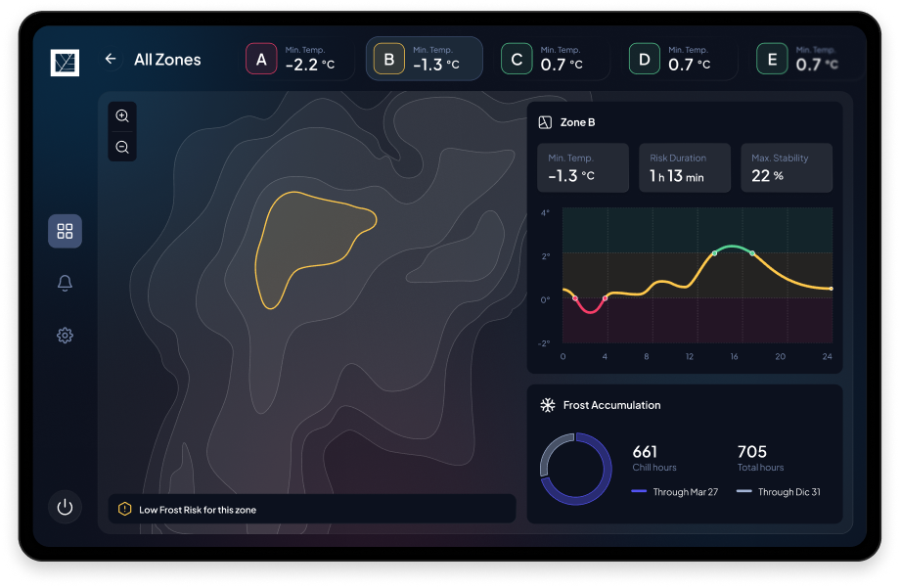Select Zone E tab
Viewport: 900px width, 588px height.
pos(809,59)
